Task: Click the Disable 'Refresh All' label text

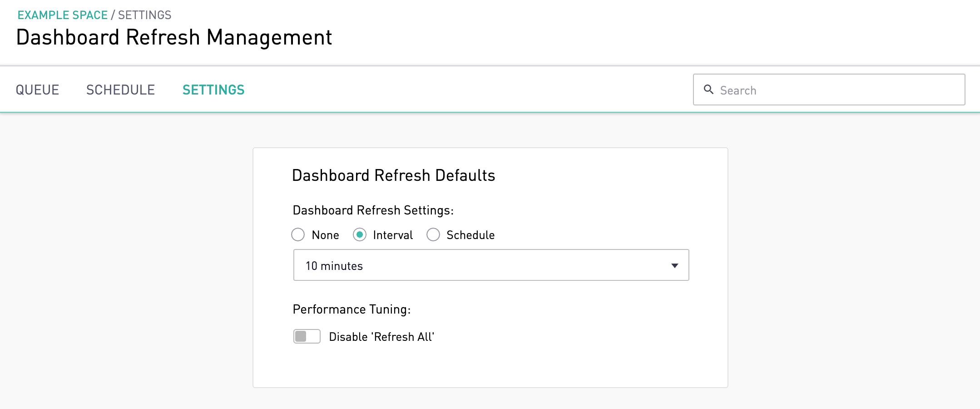Action: pos(381,337)
